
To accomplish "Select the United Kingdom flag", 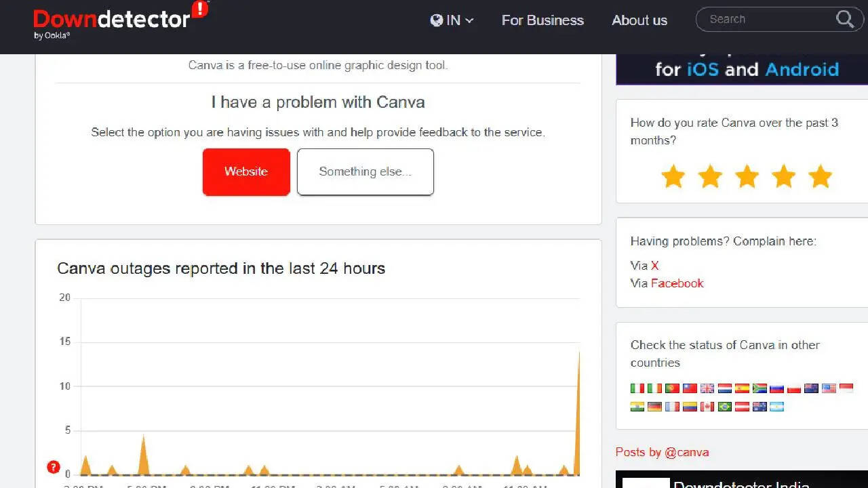I will click(707, 388).
